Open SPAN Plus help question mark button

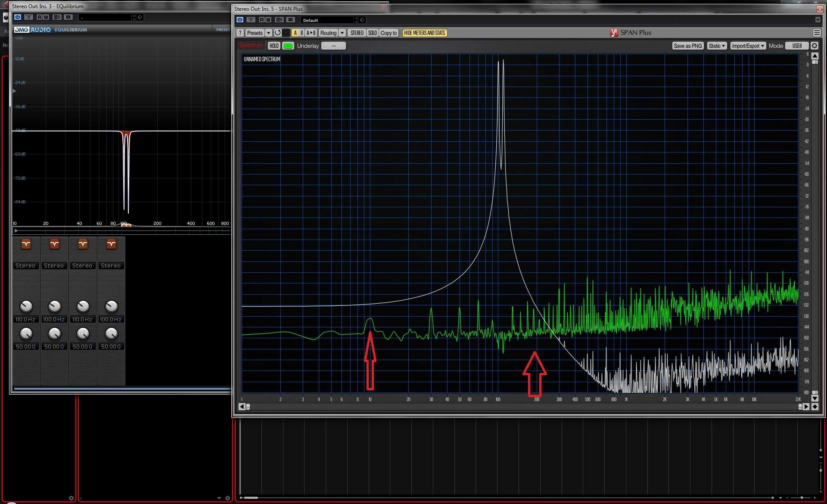[240, 33]
